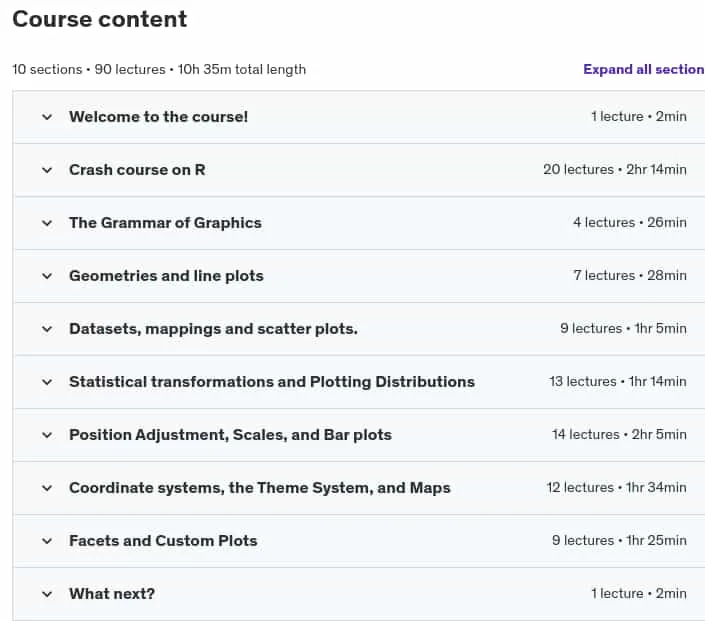Image resolution: width=705 pixels, height=621 pixels.
Task: Open the Welcome to the course! section title
Action: [158, 117]
